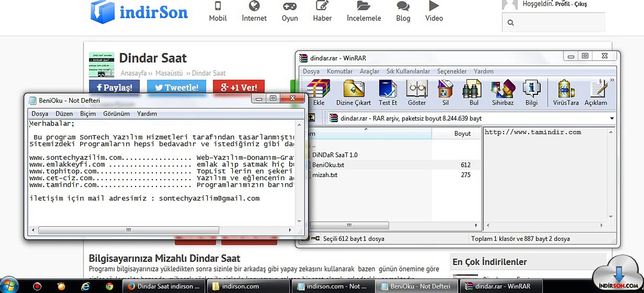This screenshot has width=644, height=293.
Task: Open Seçenekler menu in WinRAR
Action: [x=452, y=71]
